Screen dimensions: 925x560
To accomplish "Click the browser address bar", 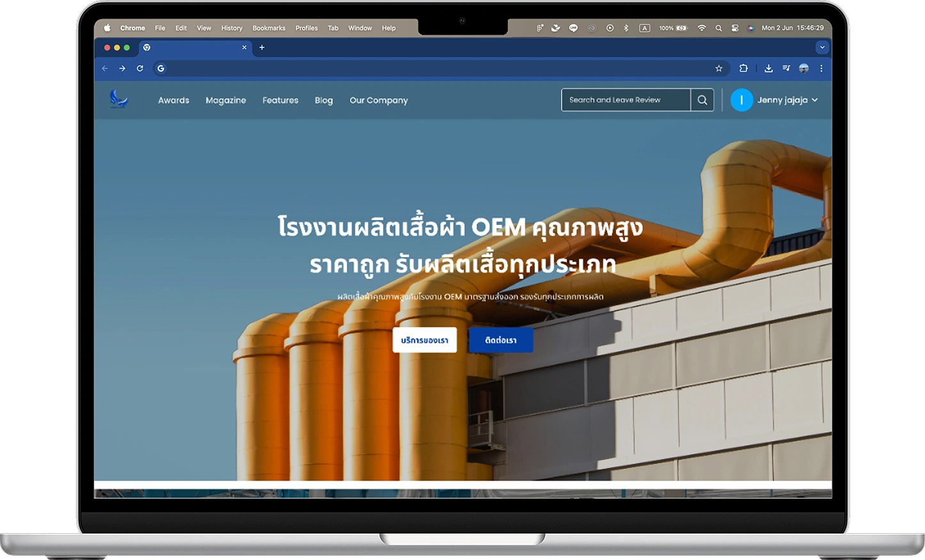I will 435,68.
